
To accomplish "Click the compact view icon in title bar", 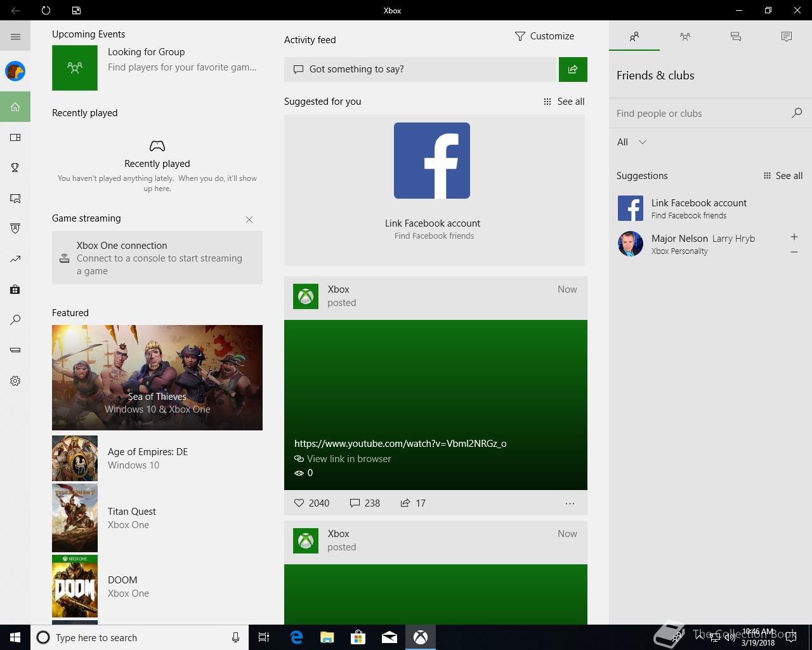I will (x=76, y=10).
